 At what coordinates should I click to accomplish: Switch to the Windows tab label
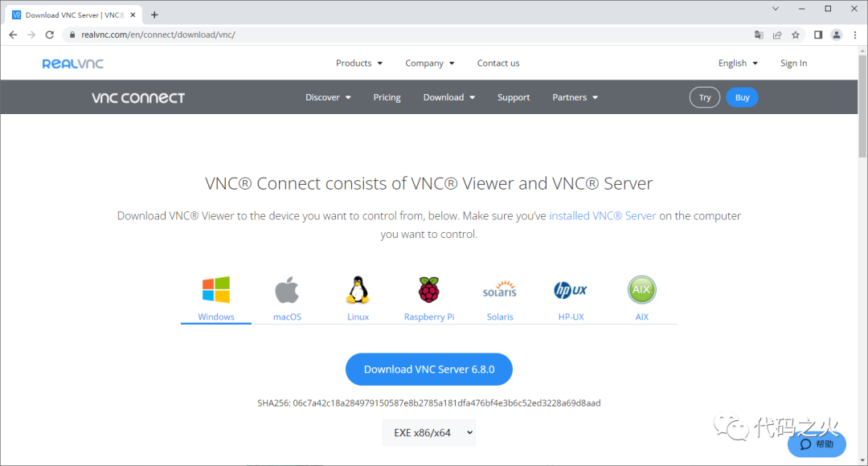pos(216,317)
